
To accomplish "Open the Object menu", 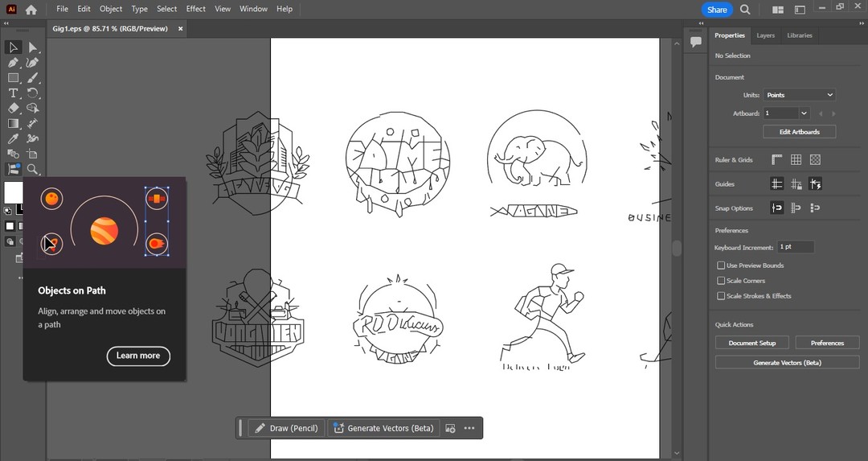I will 111,9.
